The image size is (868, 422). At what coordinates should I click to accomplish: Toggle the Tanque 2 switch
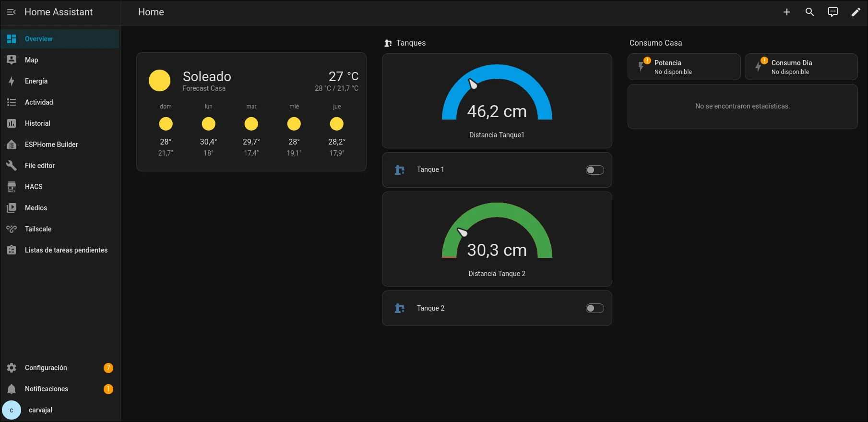[x=595, y=308]
